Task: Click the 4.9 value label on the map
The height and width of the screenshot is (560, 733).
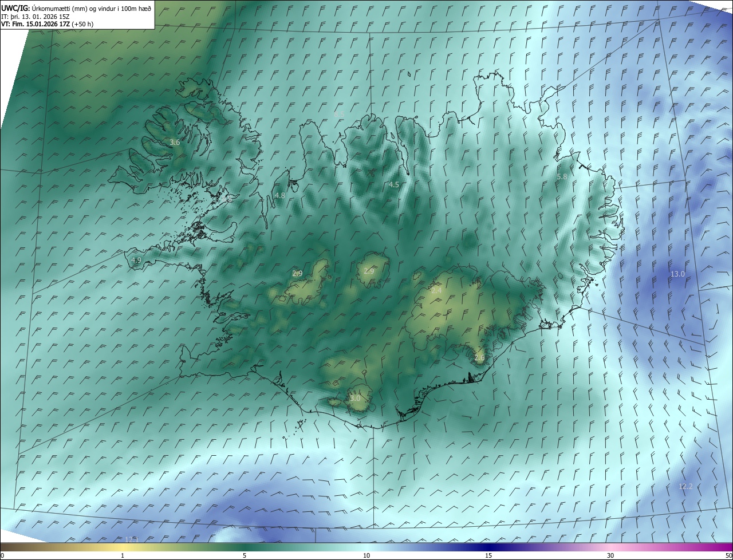Action: click(136, 260)
